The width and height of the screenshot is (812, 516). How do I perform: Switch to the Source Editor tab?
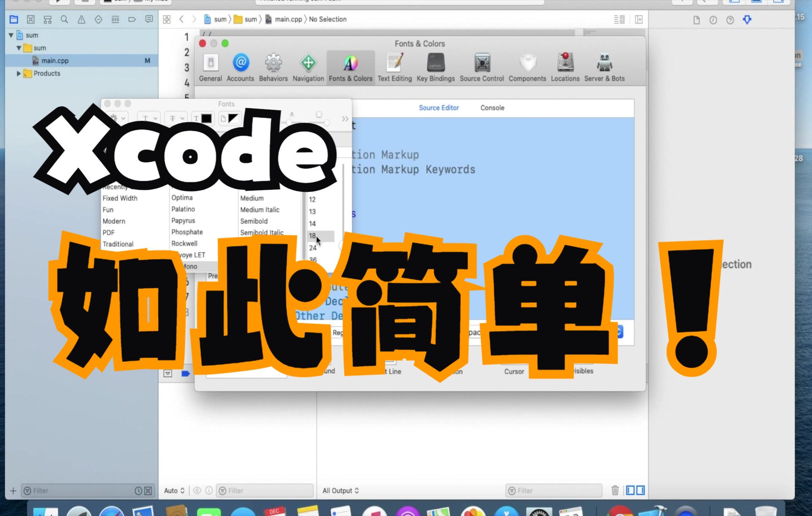[x=439, y=108]
